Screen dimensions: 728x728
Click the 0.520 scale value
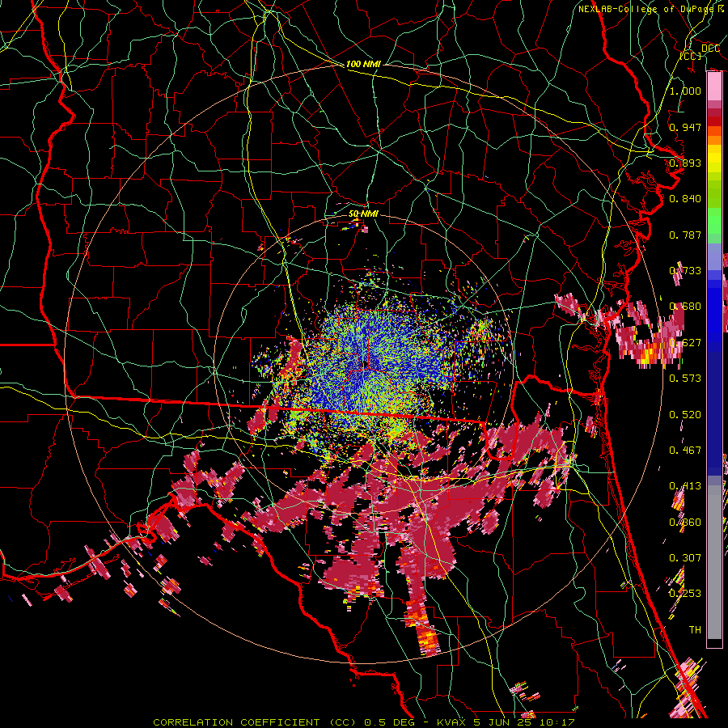point(685,415)
